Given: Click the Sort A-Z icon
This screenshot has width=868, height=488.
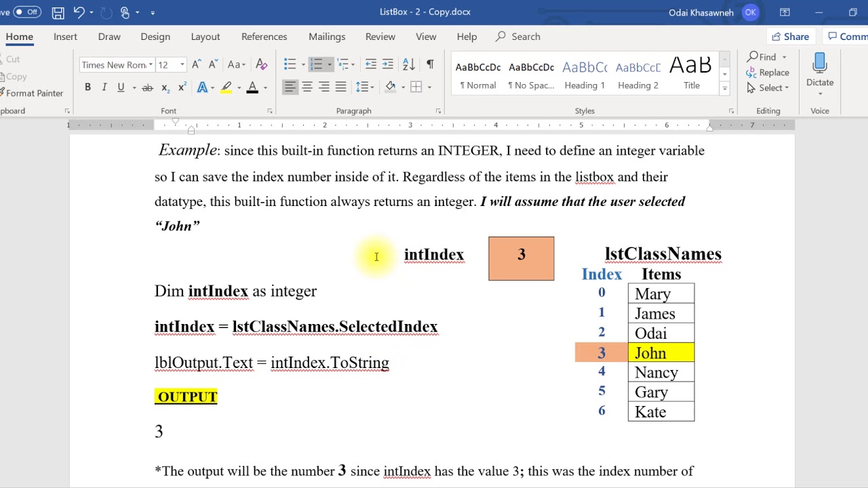Looking at the screenshot, I should (408, 64).
